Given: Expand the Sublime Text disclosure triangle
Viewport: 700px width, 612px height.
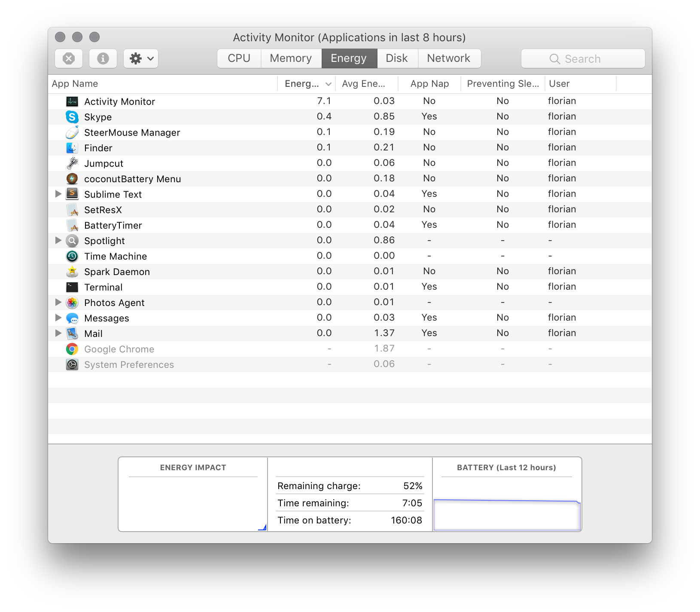Looking at the screenshot, I should coord(58,194).
